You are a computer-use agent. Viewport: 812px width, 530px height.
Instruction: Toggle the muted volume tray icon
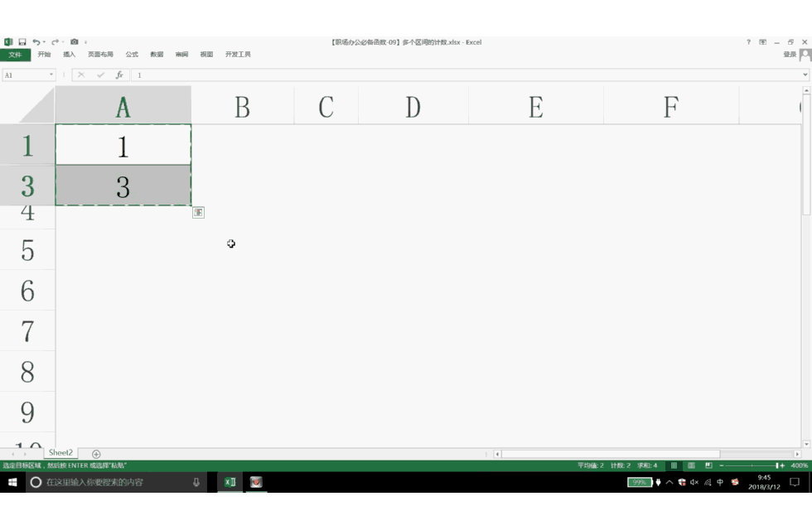pos(694,482)
